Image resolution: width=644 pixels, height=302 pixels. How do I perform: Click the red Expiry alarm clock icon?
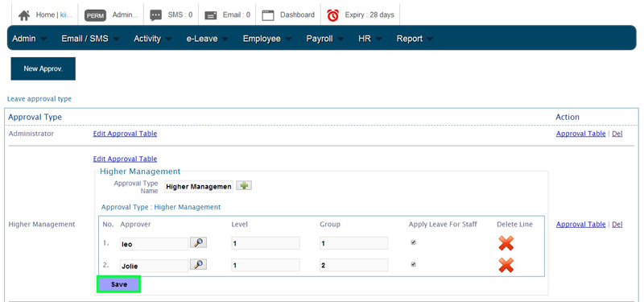333,15
